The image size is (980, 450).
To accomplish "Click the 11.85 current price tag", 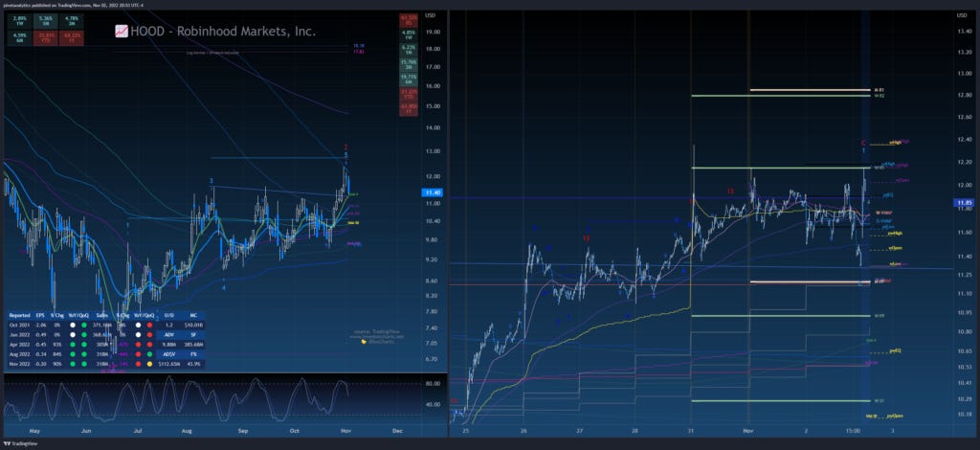I will point(964,203).
